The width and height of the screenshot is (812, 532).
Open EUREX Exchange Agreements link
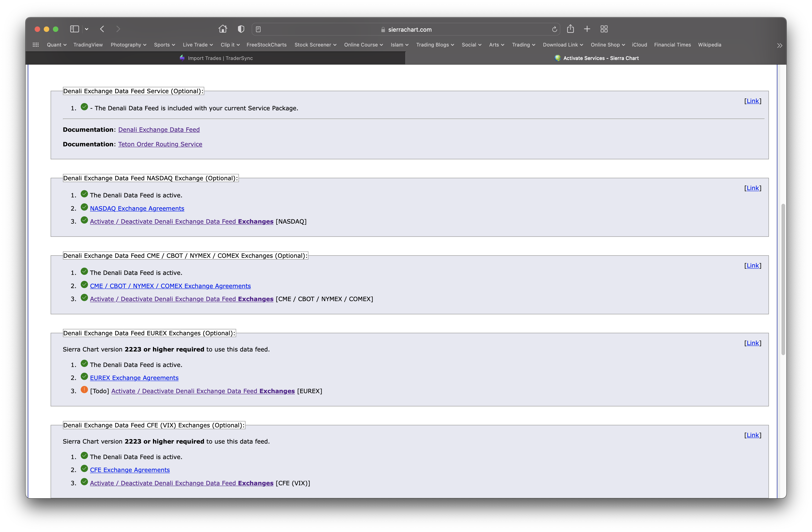tap(134, 378)
